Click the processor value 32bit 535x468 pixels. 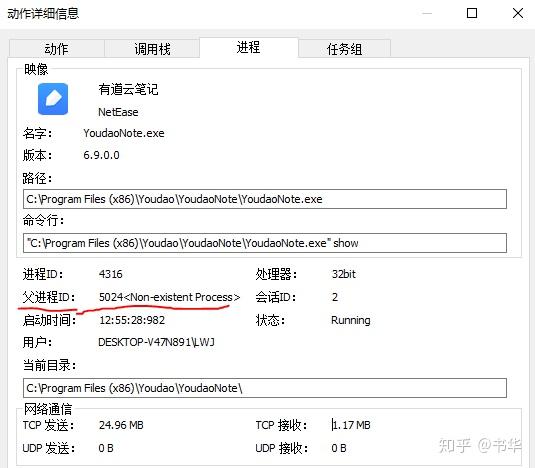(x=344, y=274)
